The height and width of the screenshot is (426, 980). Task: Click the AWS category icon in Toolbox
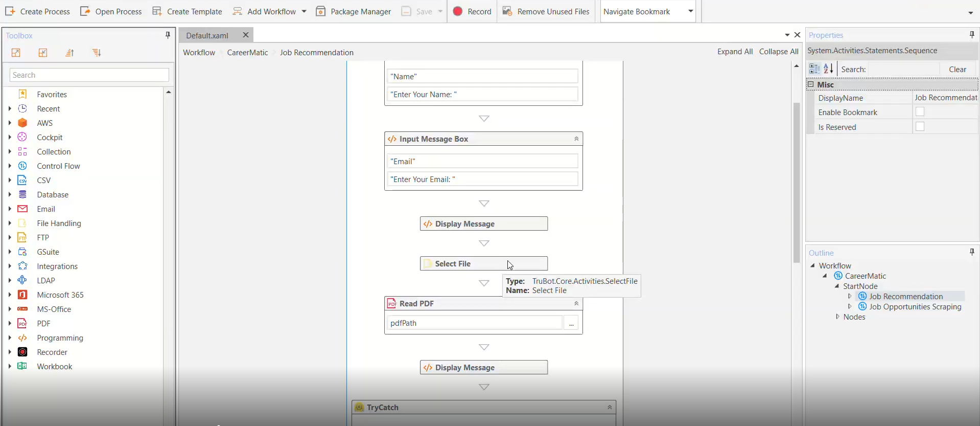click(x=22, y=123)
